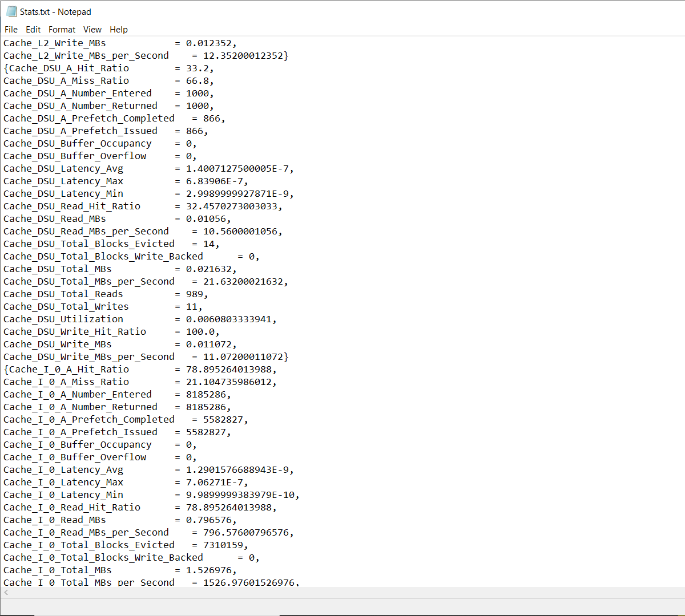Click the Cache_I_0_Read_MBs_per_Second line

[x=148, y=533]
